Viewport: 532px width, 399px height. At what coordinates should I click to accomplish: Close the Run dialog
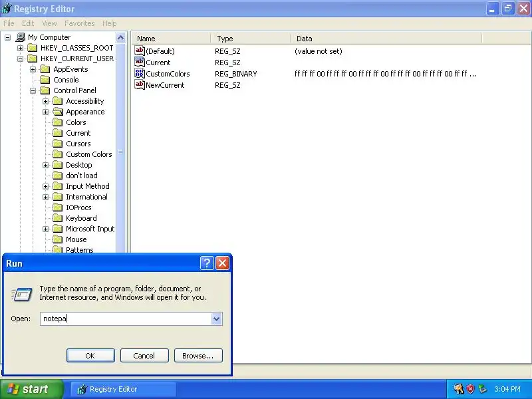[x=222, y=263]
